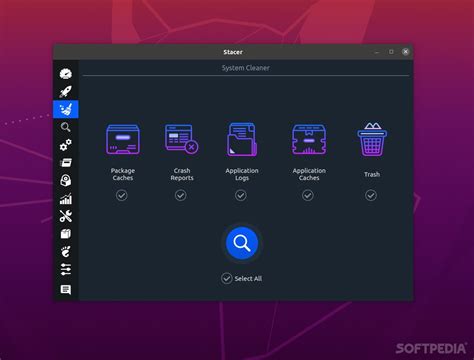Click the Crash Reports label
The image size is (474, 360).
pyautogui.click(x=182, y=174)
